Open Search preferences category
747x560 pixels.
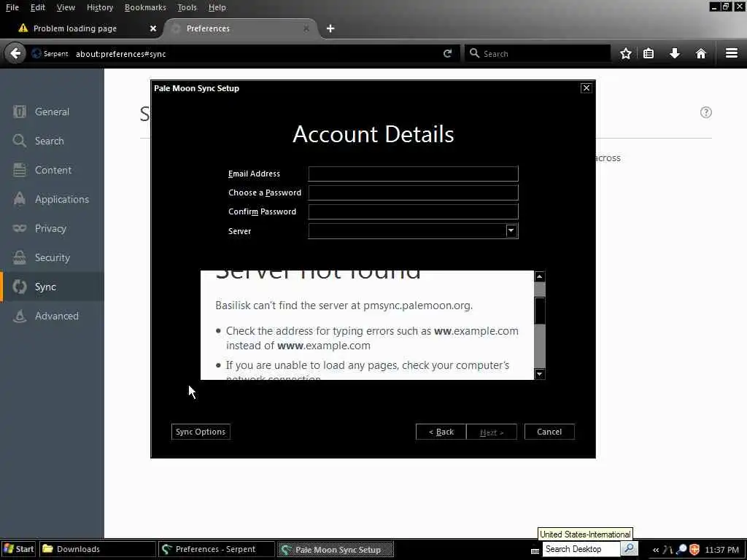(x=52, y=141)
